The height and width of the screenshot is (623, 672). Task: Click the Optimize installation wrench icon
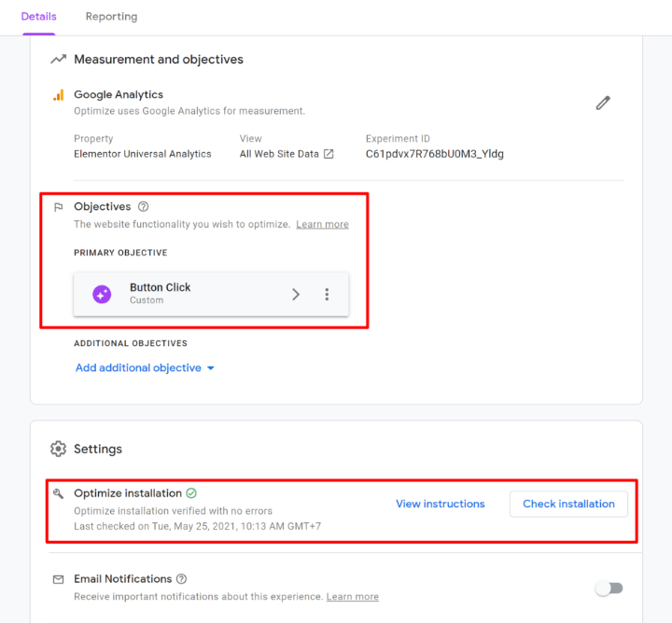pos(58,493)
